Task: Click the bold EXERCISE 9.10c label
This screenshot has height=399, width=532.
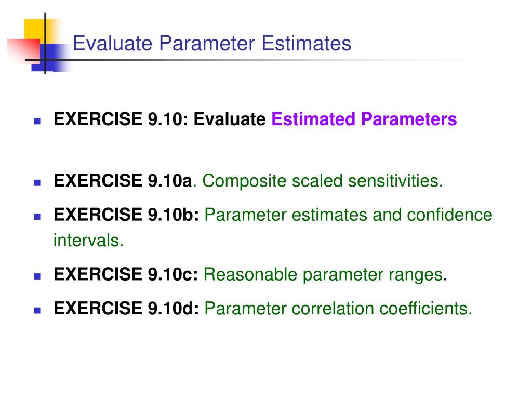Action: (x=126, y=274)
